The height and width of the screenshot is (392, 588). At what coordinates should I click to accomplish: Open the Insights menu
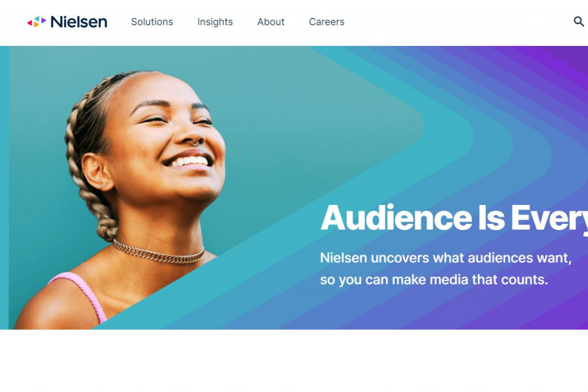coord(215,22)
